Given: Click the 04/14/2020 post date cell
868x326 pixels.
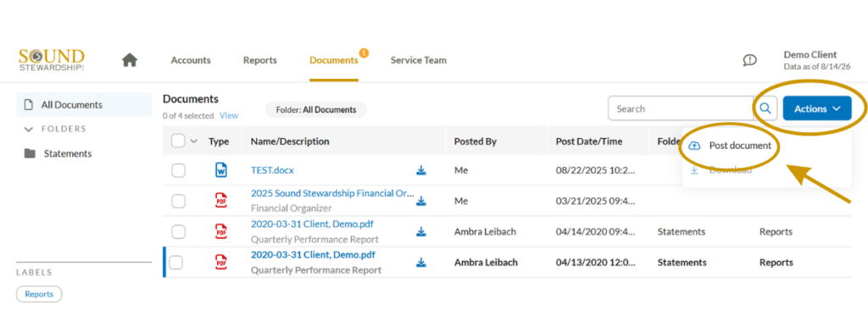Looking at the screenshot, I should [x=596, y=231].
